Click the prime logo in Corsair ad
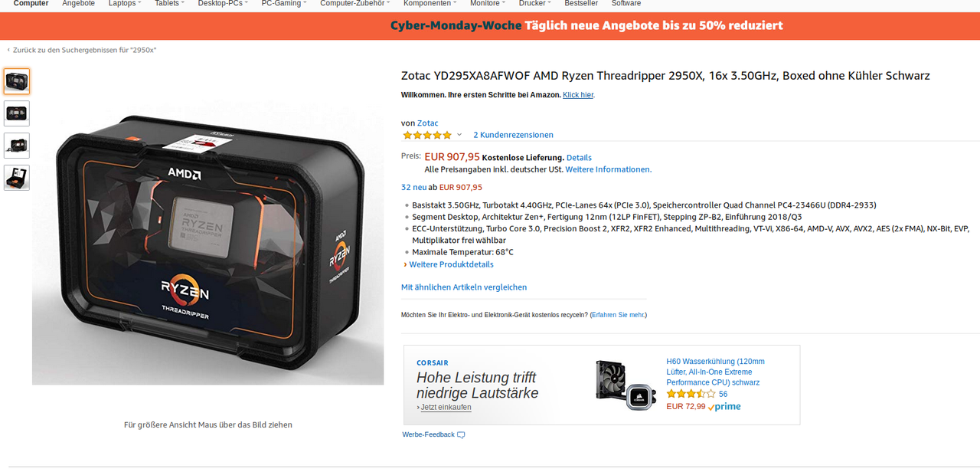This screenshot has height=472, width=980. (724, 407)
